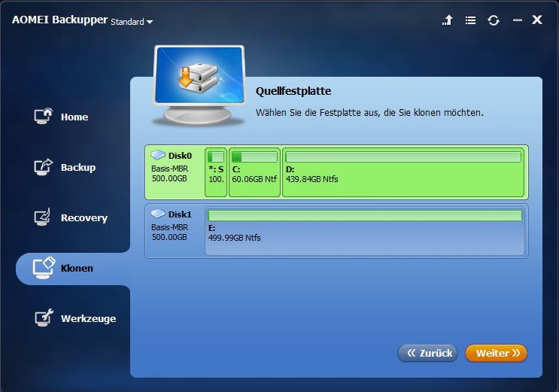This screenshot has width=559, height=392.
Task: Click the upgrade arrow icon in title bar
Action: (448, 20)
